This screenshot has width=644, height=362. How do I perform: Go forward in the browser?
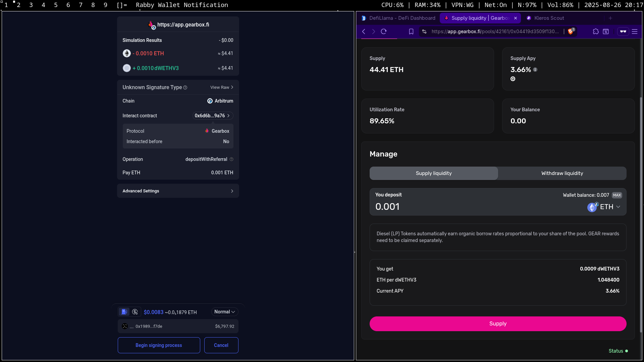pos(374,32)
